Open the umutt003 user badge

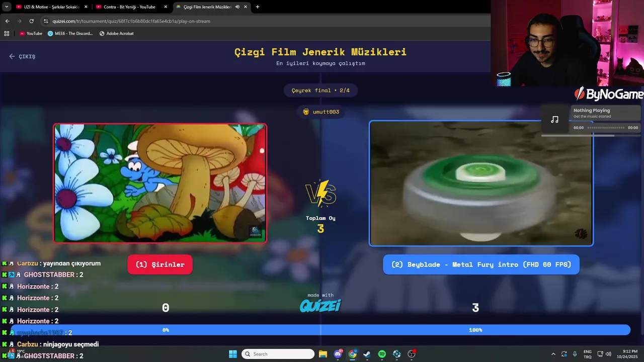pos(320,112)
